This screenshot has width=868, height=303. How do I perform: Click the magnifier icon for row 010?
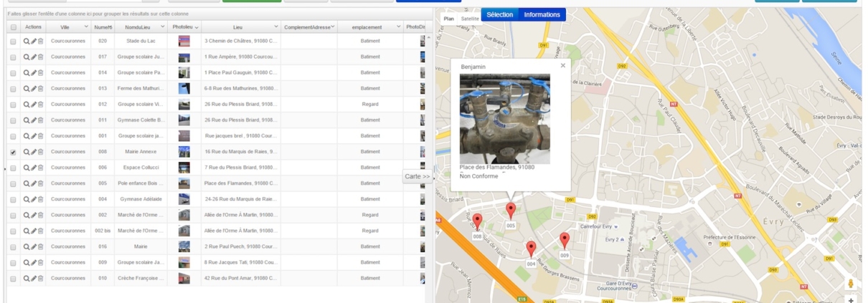(x=27, y=278)
